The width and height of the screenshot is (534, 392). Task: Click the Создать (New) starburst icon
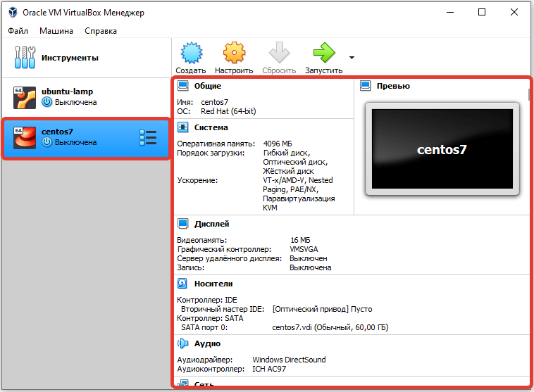[x=190, y=53]
